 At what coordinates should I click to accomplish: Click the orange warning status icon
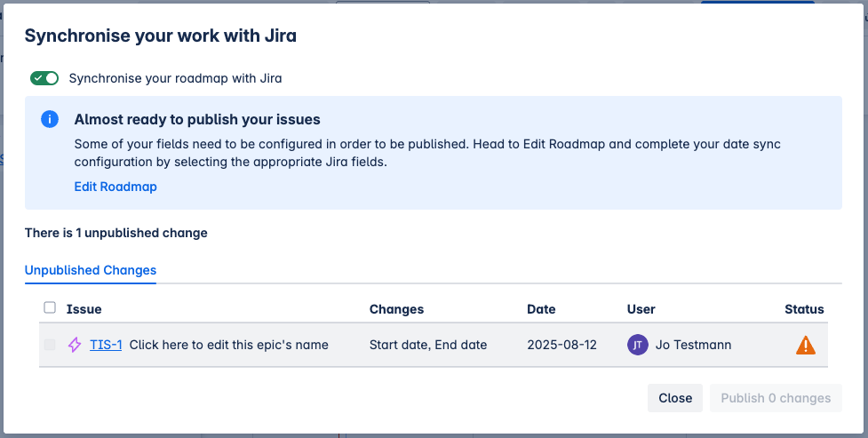tap(805, 345)
